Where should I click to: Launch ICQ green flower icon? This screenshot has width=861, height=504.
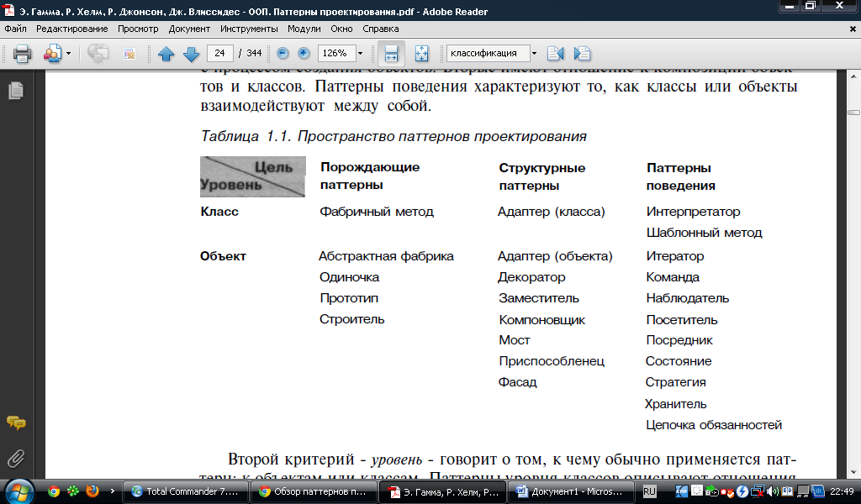(x=73, y=491)
